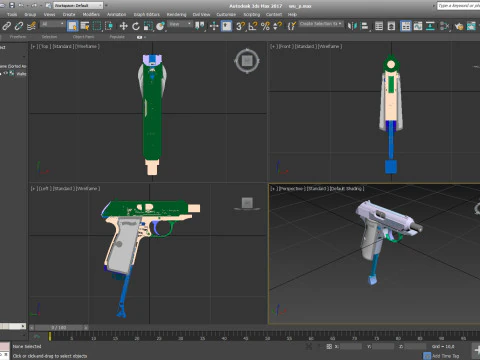Image resolution: width=480 pixels, height=360 pixels.
Task: Click the Unlink Selection icon
Action: [19, 26]
